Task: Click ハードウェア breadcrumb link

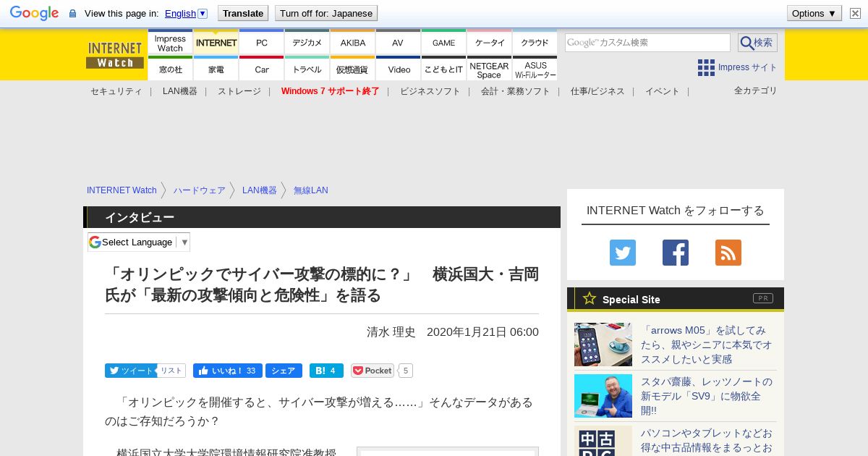Action: click(200, 190)
